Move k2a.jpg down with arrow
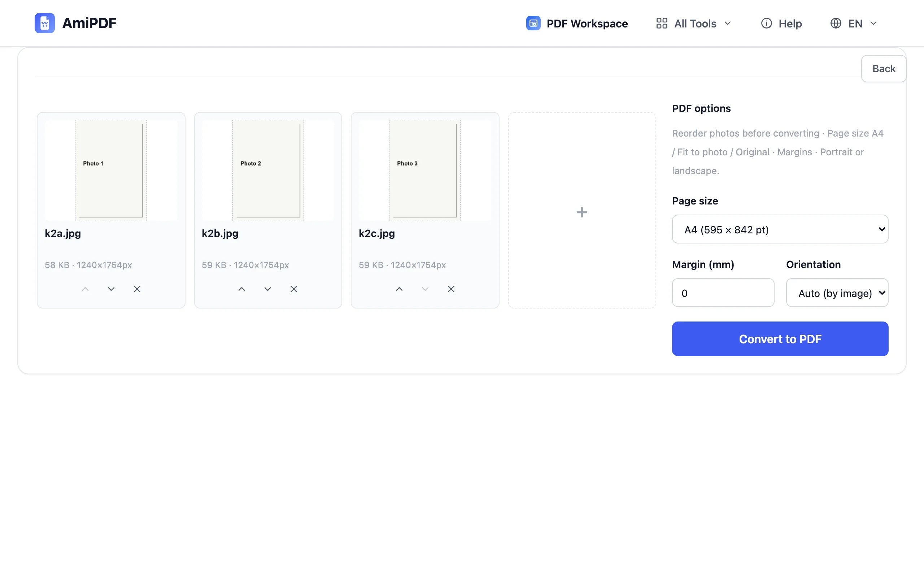The height and width of the screenshot is (578, 924). tap(111, 289)
